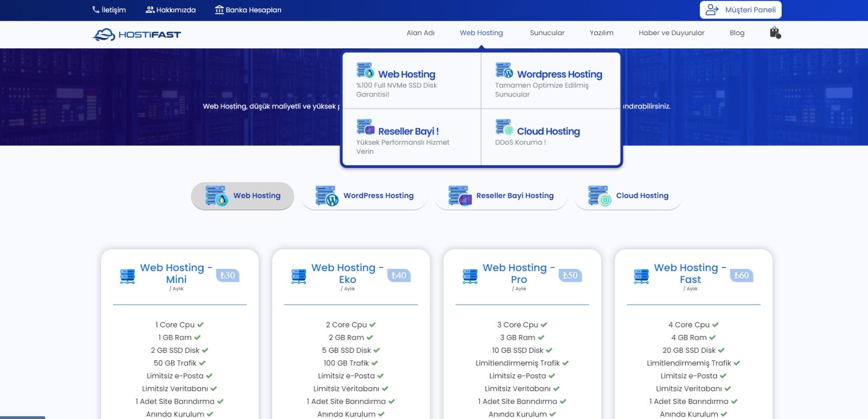Click the Web Hosting tab Linux server icon
The width and height of the screenshot is (868, 419).
(x=216, y=196)
